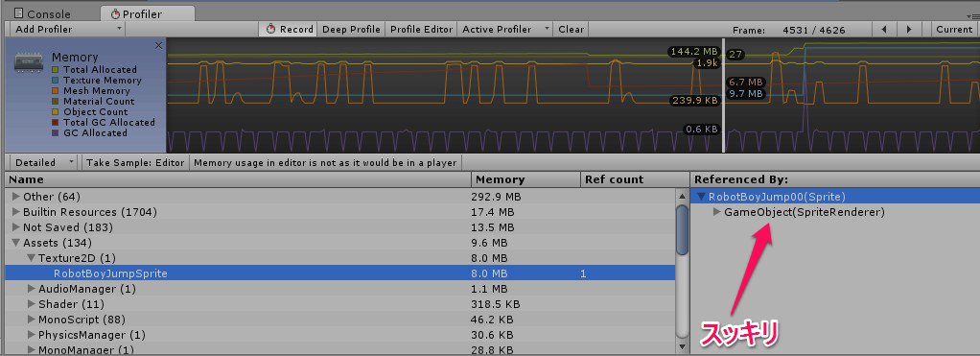This screenshot has width=980, height=356.
Task: Toggle the Record button
Action: pos(289,30)
